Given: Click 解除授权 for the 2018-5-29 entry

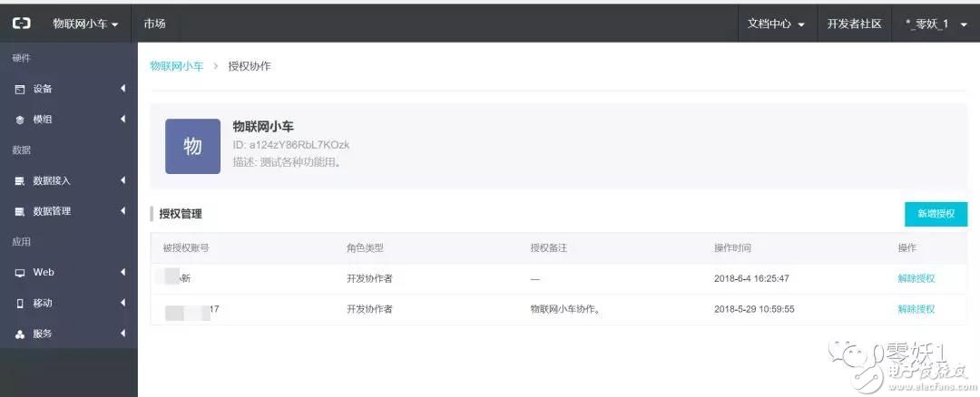Looking at the screenshot, I should tap(916, 309).
